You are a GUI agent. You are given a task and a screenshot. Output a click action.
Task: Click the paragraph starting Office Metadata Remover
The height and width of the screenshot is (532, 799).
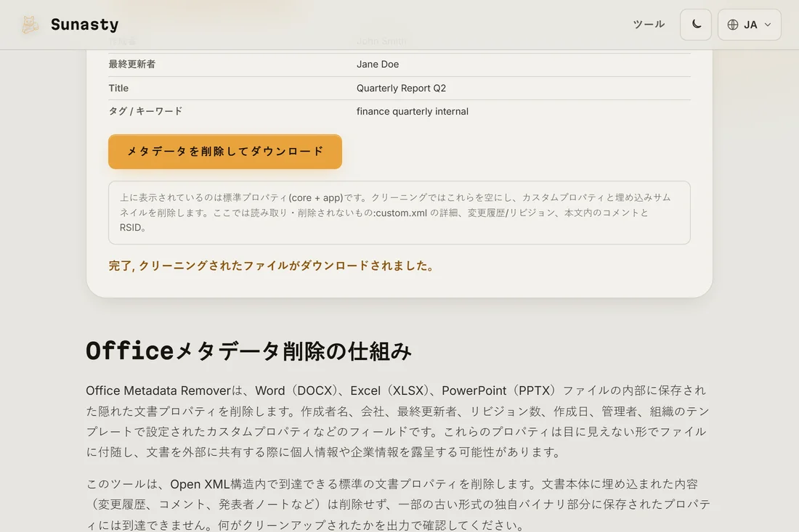[x=398, y=421]
